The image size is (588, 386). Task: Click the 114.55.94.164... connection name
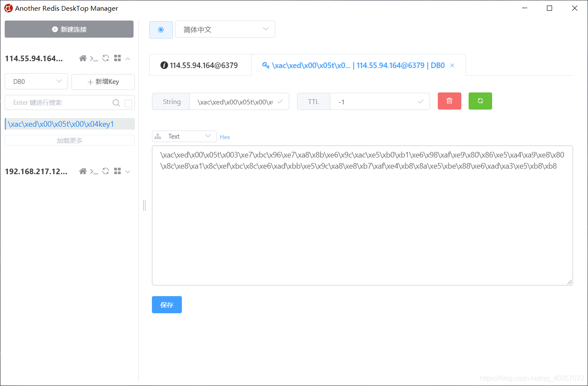point(34,59)
